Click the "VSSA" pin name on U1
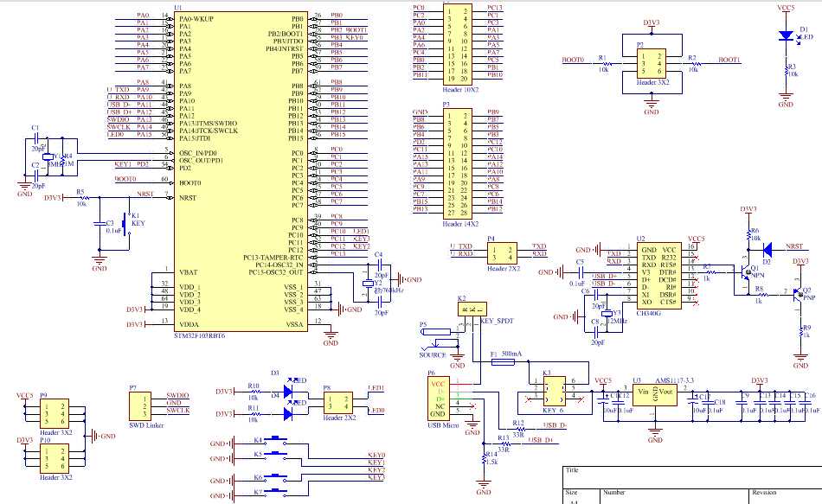 click(x=294, y=324)
